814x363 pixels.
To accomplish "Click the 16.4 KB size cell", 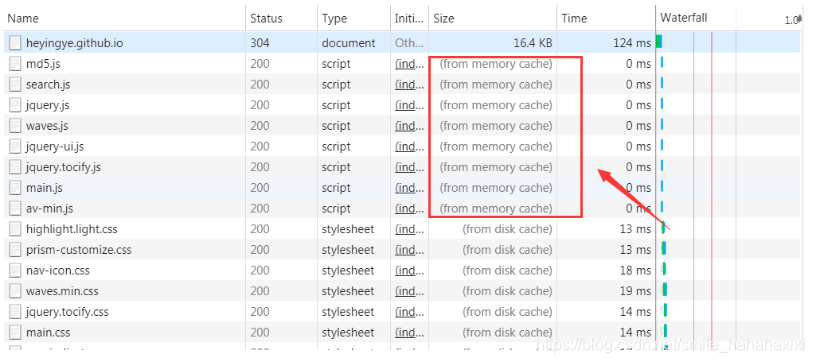I will [533, 43].
